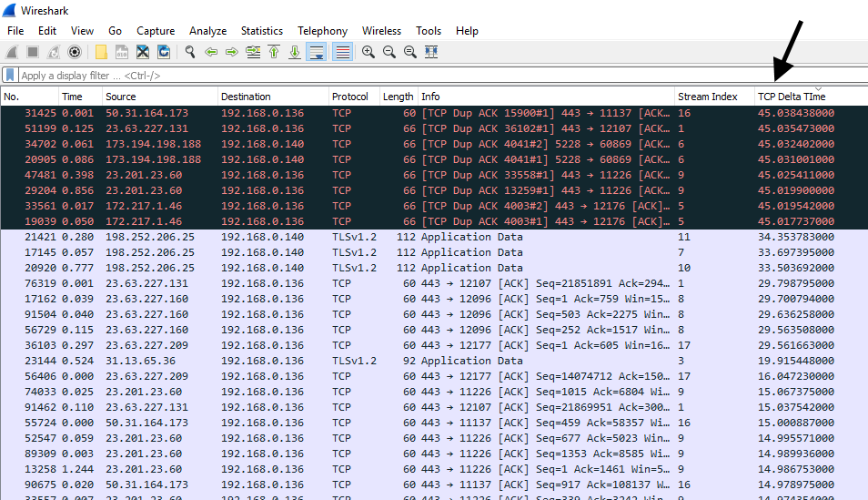Select packet number 90675 row
Screen dimensions: 868x500
[434, 485]
